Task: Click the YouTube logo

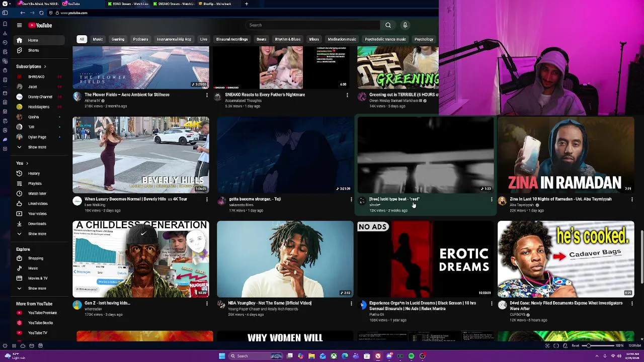Action: click(40, 25)
